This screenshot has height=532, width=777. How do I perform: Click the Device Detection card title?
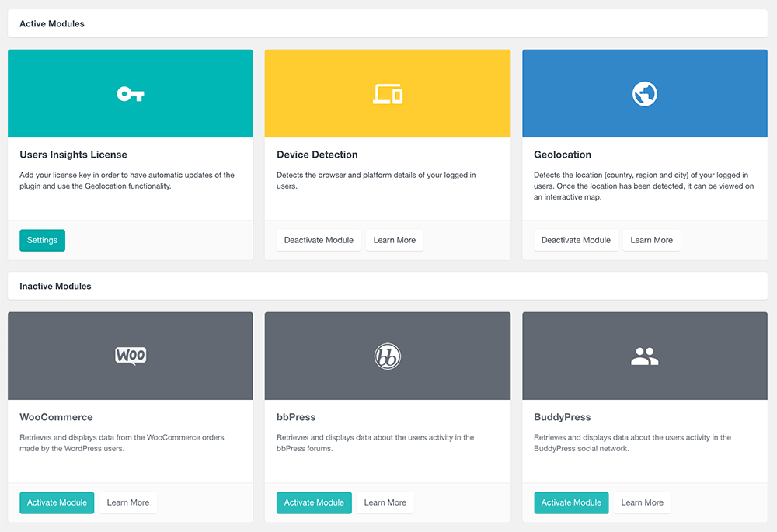tap(317, 155)
